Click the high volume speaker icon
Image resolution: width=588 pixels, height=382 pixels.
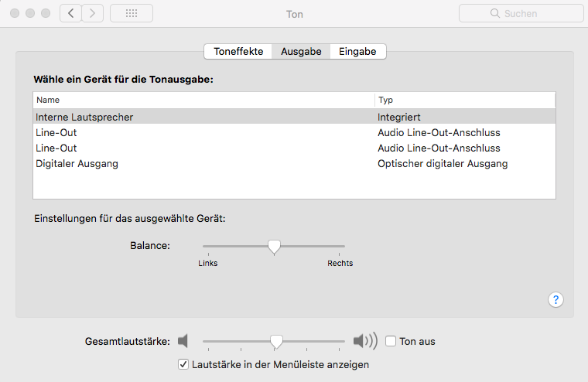click(x=364, y=341)
